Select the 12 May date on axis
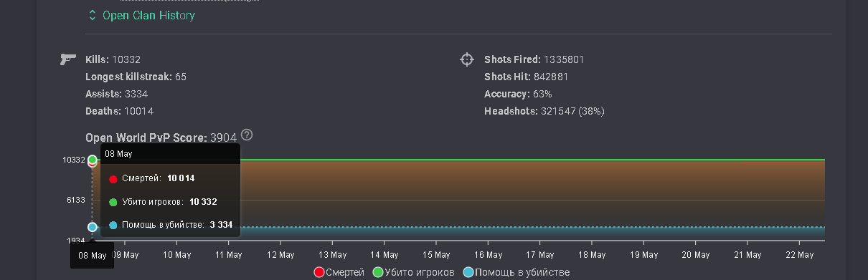 click(x=280, y=255)
